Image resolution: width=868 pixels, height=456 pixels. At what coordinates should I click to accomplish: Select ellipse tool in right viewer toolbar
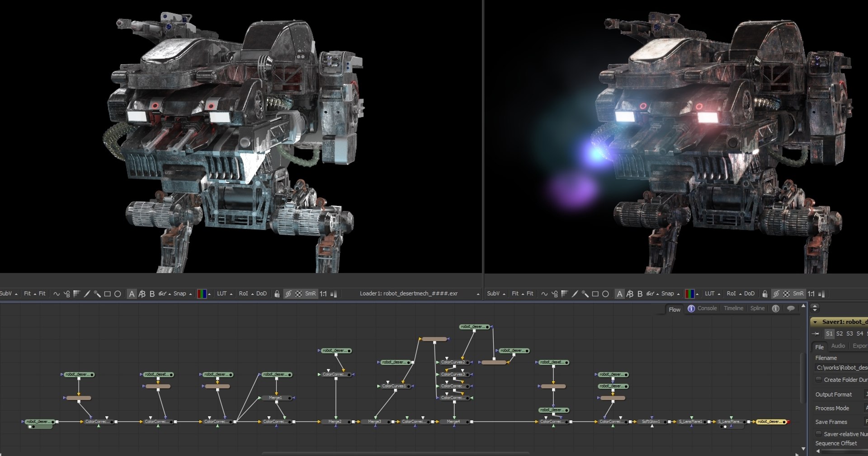click(605, 294)
